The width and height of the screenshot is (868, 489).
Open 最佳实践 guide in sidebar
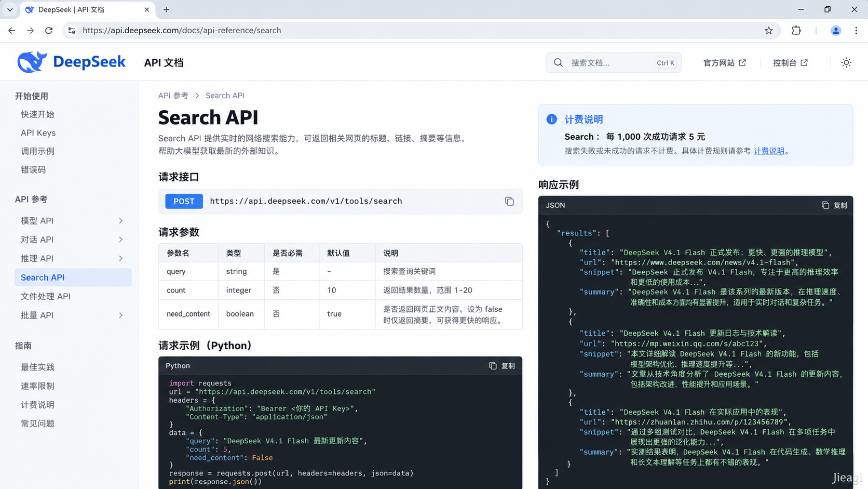tap(37, 367)
